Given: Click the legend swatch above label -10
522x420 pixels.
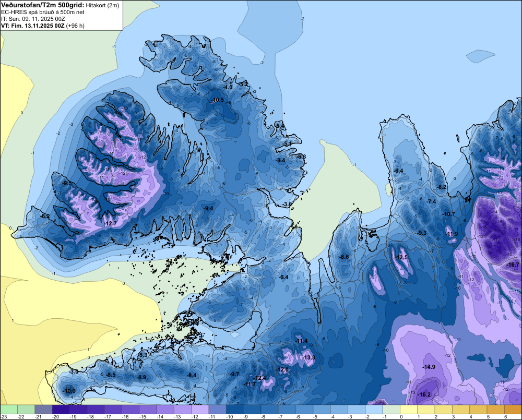Looking at the screenshot, I should click(235, 410).
